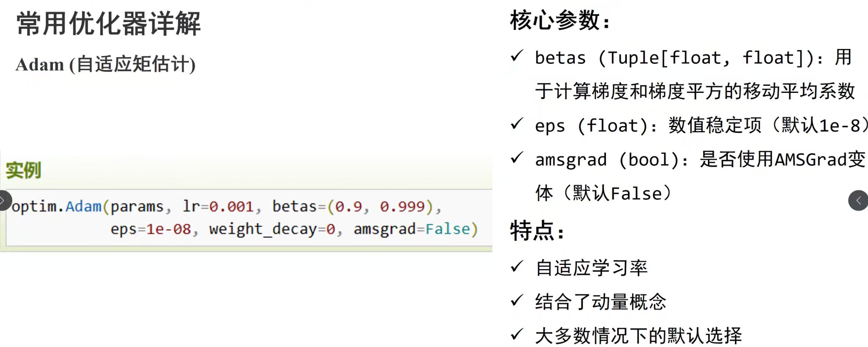Click the checkmark beside eps parameter
Image resolution: width=868 pixels, height=347 pixels.
click(517, 124)
